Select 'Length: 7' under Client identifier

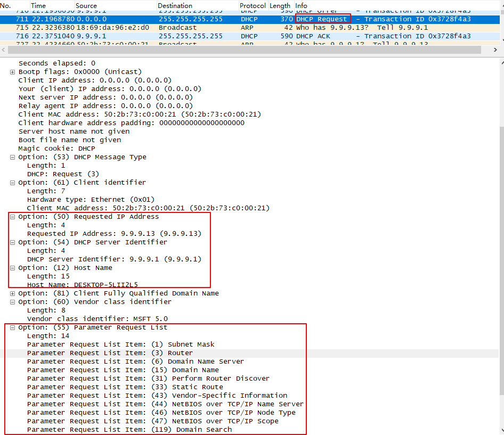(46, 191)
